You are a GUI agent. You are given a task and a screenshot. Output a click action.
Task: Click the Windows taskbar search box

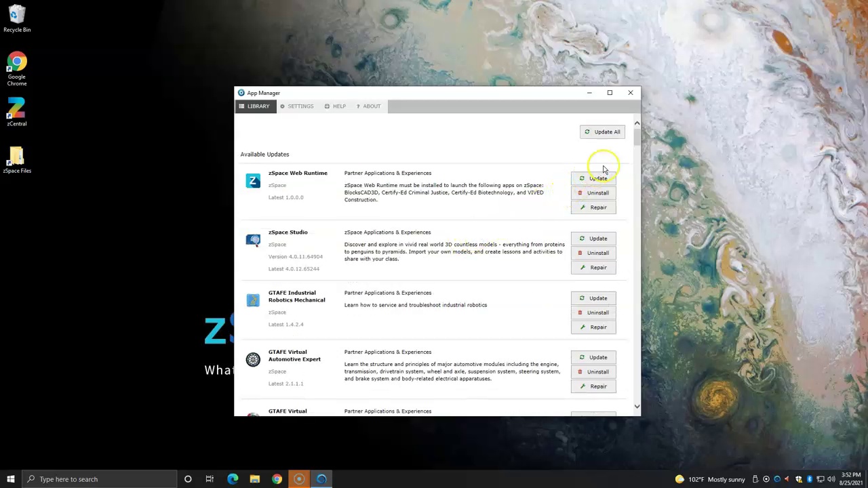(x=100, y=479)
